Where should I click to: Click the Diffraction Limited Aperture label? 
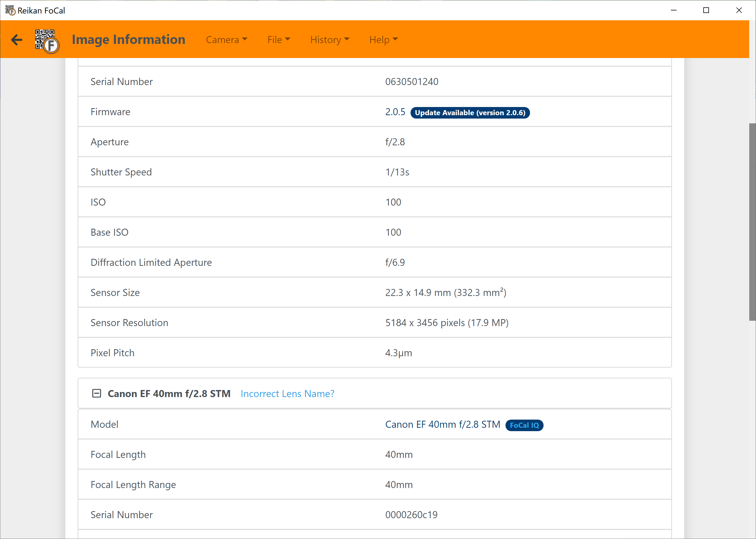(151, 262)
